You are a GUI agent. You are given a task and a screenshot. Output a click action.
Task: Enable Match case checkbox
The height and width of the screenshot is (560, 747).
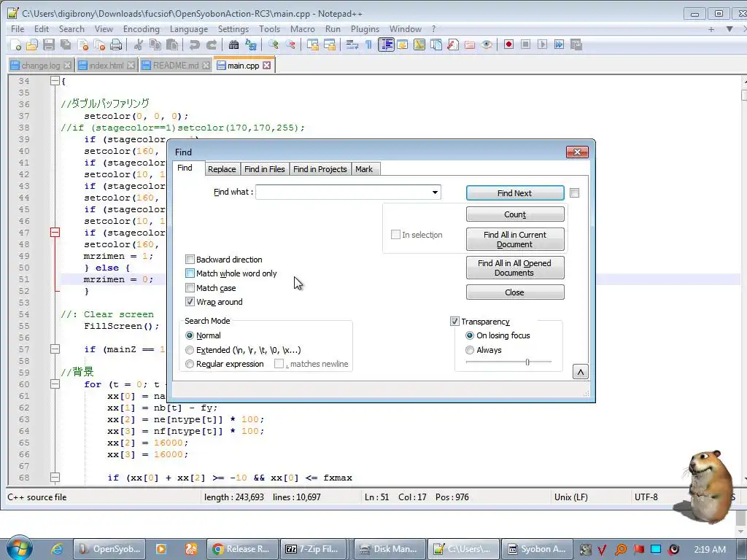coord(190,287)
